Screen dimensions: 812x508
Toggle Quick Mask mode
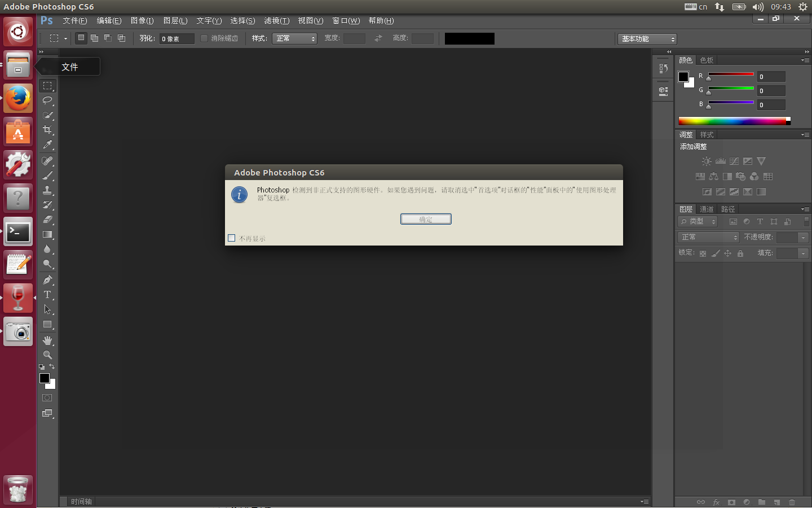(47, 398)
